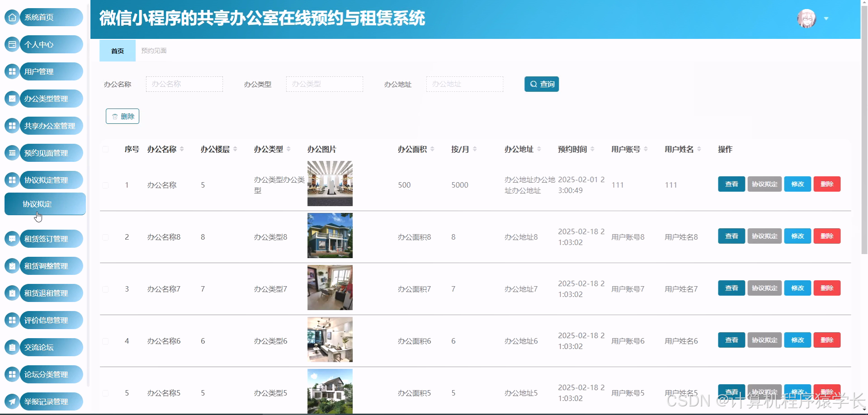Open the user avatar image top right
The height and width of the screenshot is (415, 868).
(807, 19)
